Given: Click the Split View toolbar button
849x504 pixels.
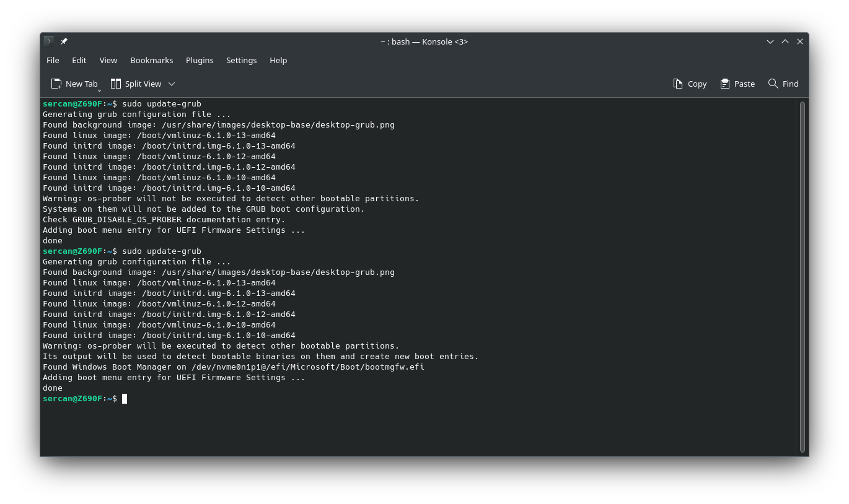Looking at the screenshot, I should (x=136, y=84).
